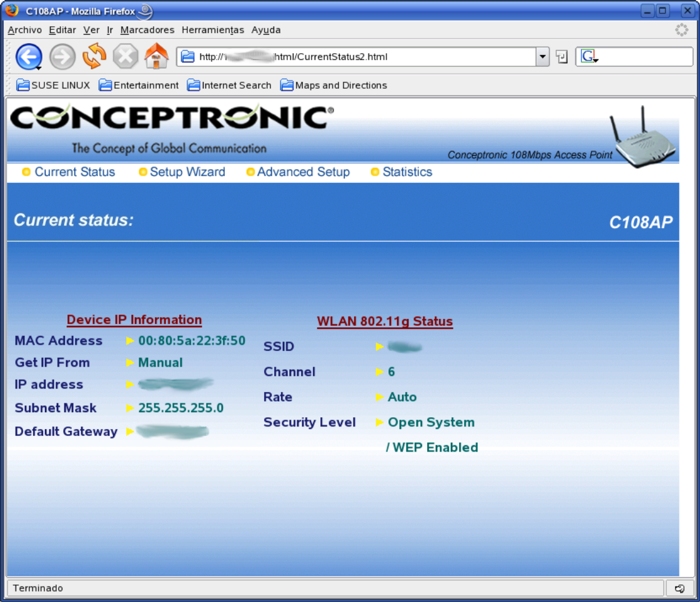Open the Advanced Setup link

click(x=303, y=172)
